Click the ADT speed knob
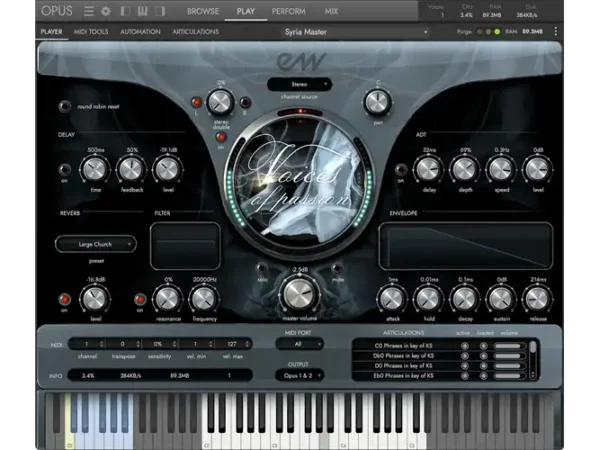600x450 pixels. point(501,170)
